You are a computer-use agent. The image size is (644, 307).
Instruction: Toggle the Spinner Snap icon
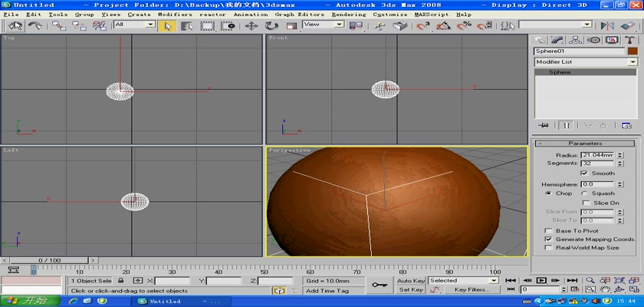tap(485, 25)
